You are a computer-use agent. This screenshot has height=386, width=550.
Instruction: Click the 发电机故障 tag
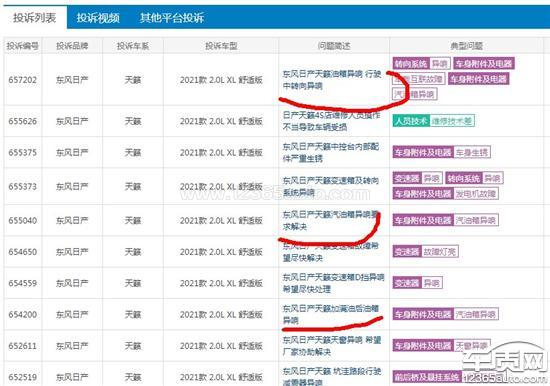[476, 193]
